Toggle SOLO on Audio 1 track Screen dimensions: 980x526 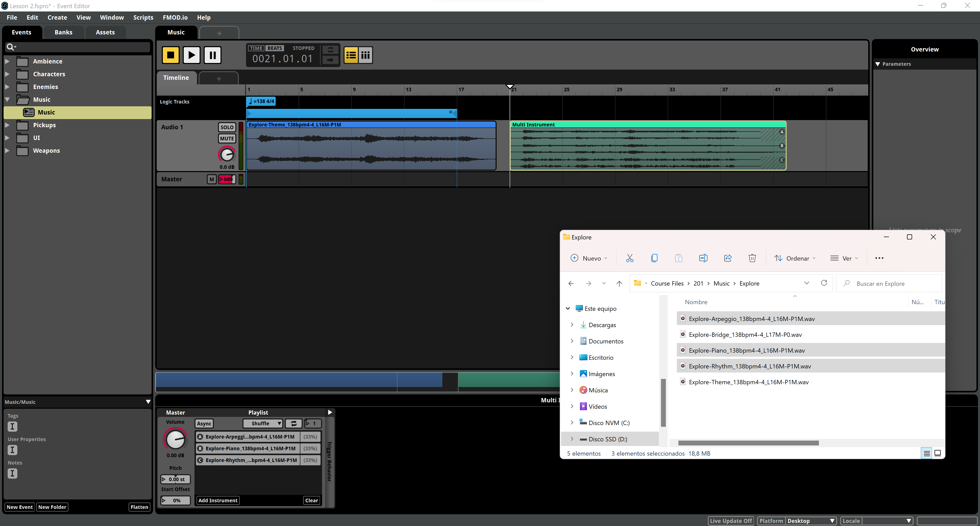click(x=227, y=127)
